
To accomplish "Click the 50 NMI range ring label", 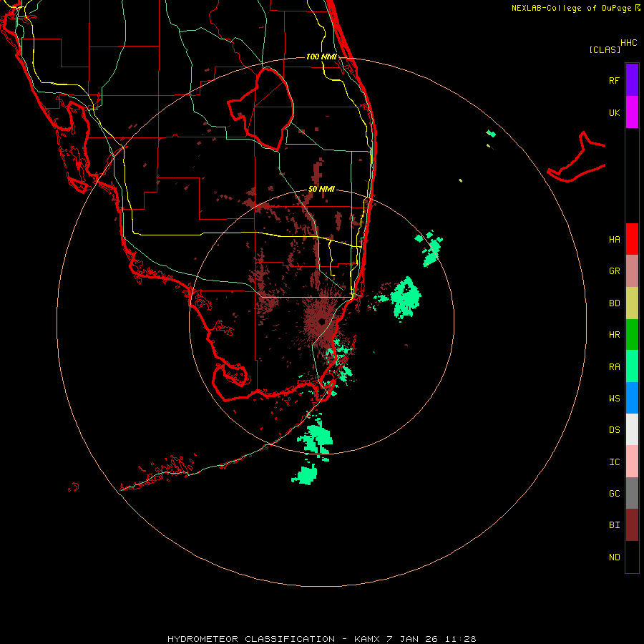I will 321,189.
